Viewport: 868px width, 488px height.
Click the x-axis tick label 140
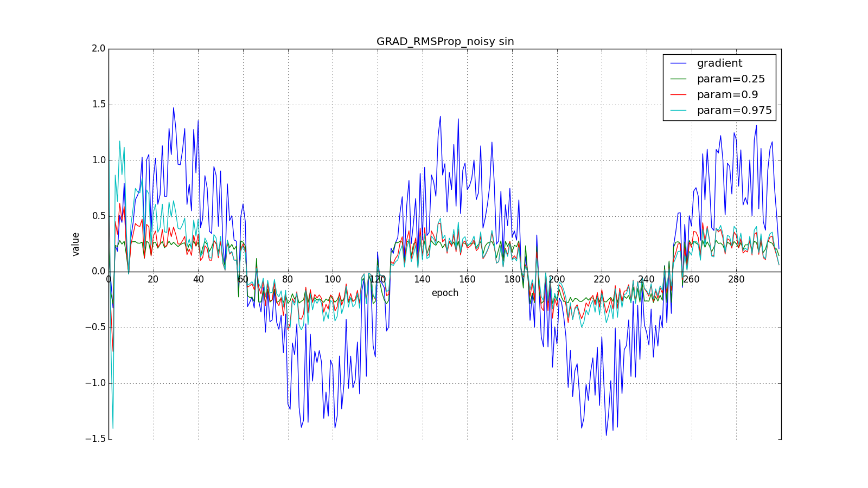click(x=423, y=280)
